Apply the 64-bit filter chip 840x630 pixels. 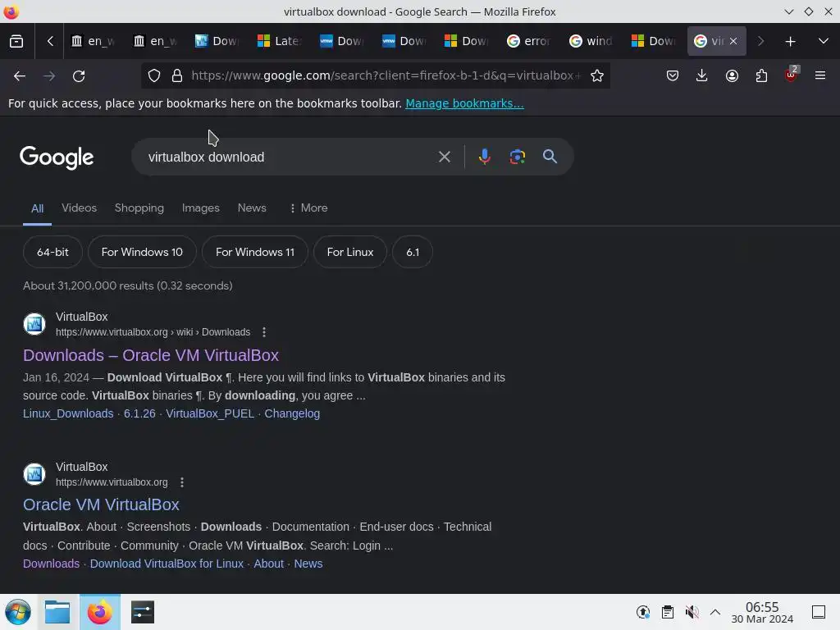point(52,252)
